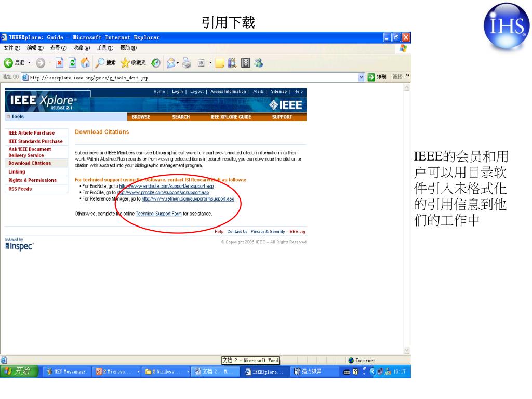Viewport: 532px width, 399px height.
Task: Click the grey square toolbar icon left of Messenger
Action: pos(246,63)
